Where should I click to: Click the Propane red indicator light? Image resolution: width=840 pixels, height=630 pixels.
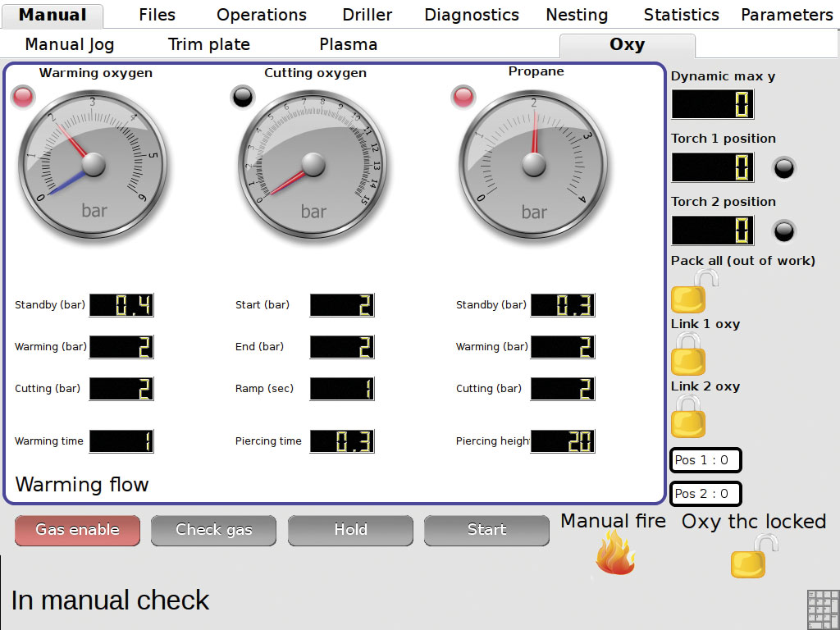tap(463, 97)
